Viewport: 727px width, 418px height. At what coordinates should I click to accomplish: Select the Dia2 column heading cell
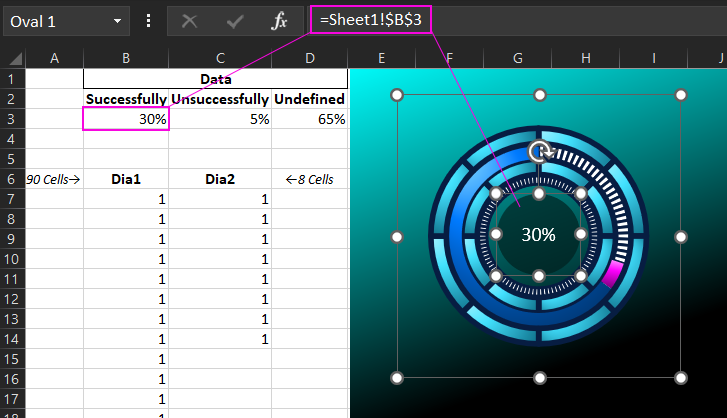[x=220, y=179]
